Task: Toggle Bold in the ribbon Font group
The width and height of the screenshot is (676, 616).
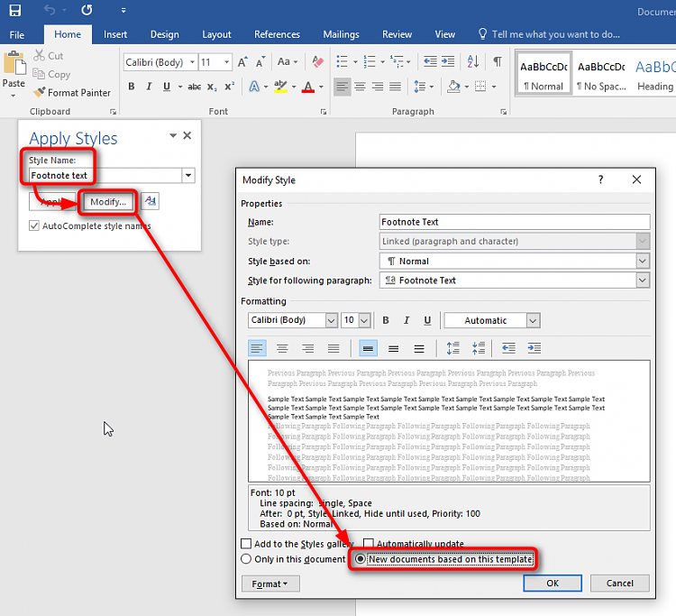Action: pyautogui.click(x=132, y=87)
